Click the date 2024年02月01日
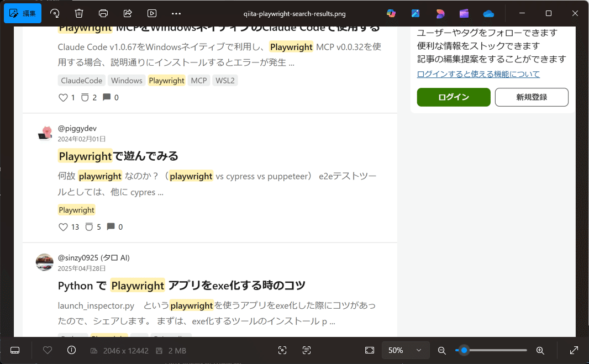Screen dimensions: 589x364 [x=82, y=139]
